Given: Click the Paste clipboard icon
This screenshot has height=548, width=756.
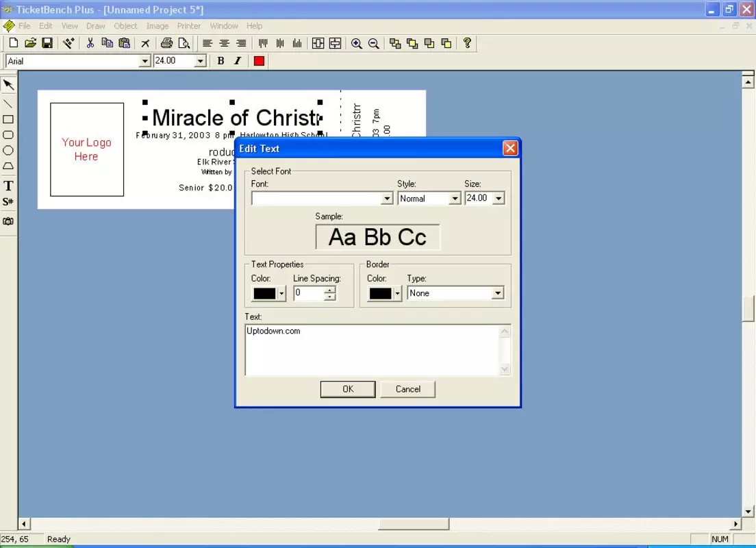Looking at the screenshot, I should pyautogui.click(x=125, y=43).
